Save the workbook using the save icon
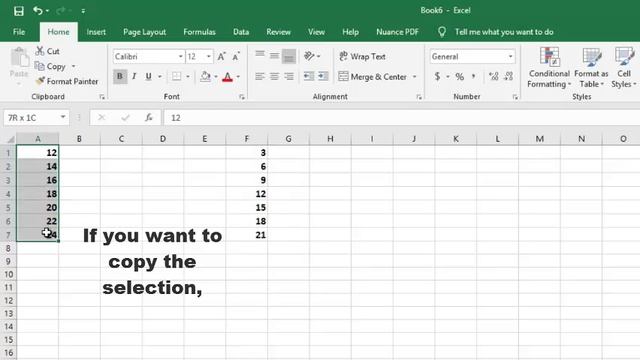 coord(19,11)
